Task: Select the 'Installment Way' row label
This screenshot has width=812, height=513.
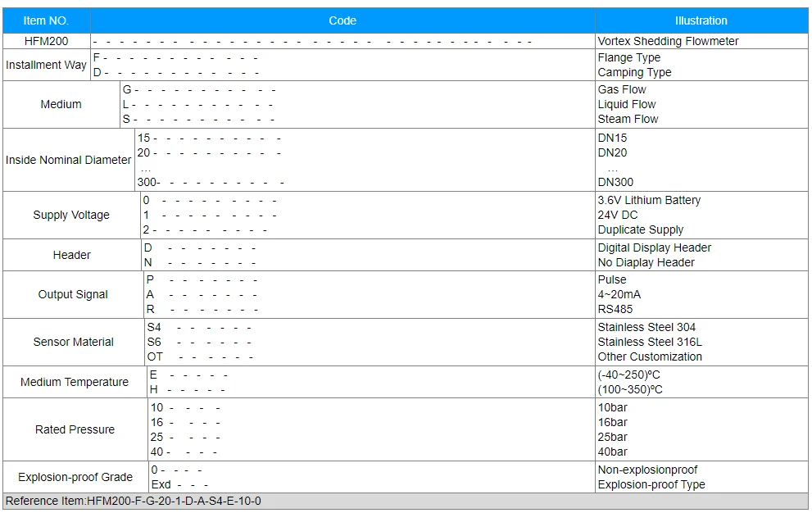Action: [x=46, y=65]
